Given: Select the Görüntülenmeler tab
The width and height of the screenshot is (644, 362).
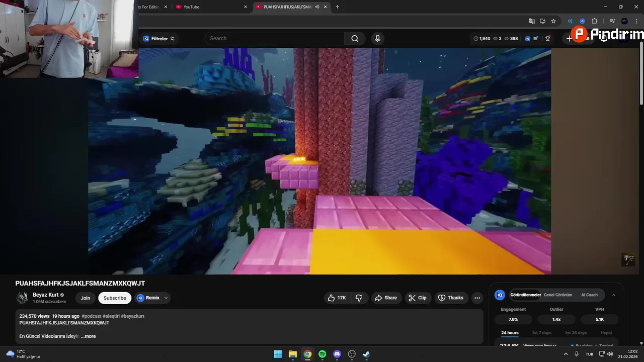Looking at the screenshot, I should pos(526,295).
